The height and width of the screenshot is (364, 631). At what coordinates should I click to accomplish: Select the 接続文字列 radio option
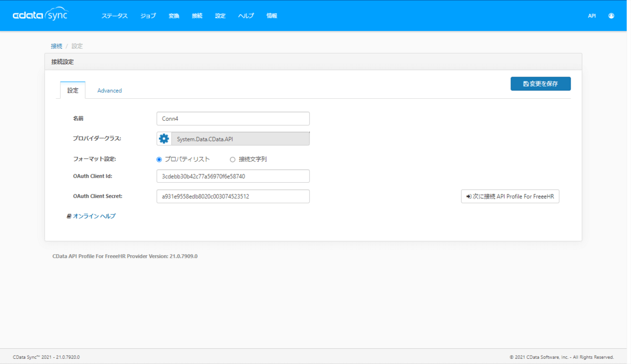232,159
